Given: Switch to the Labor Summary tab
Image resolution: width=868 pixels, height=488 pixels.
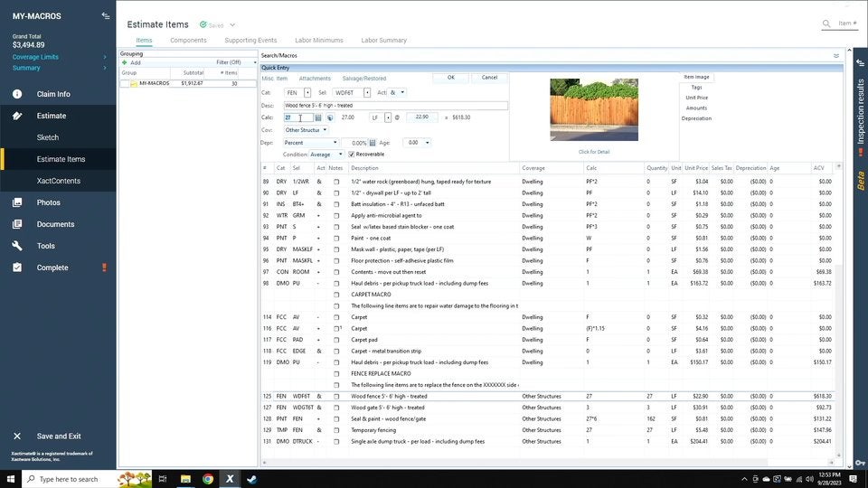Looking at the screenshot, I should coord(383,40).
